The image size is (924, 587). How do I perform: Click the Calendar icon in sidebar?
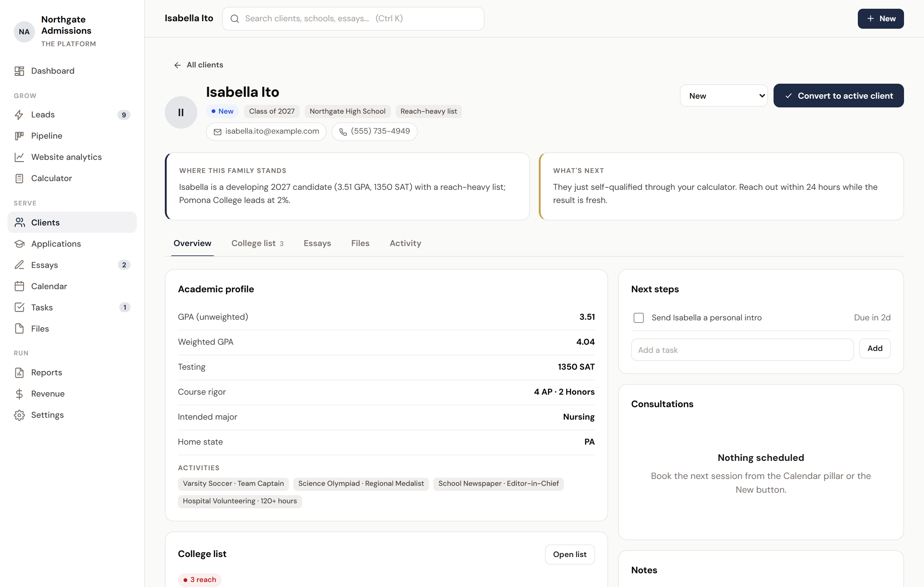[x=19, y=286]
